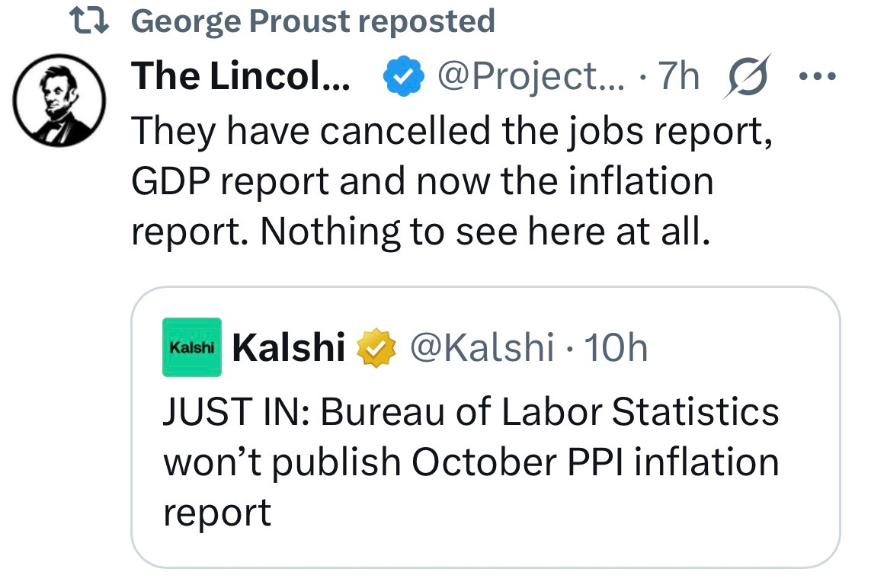The image size is (871, 588).
Task: Click the 'won't publish October PPI inflation' line
Action: click(x=471, y=462)
